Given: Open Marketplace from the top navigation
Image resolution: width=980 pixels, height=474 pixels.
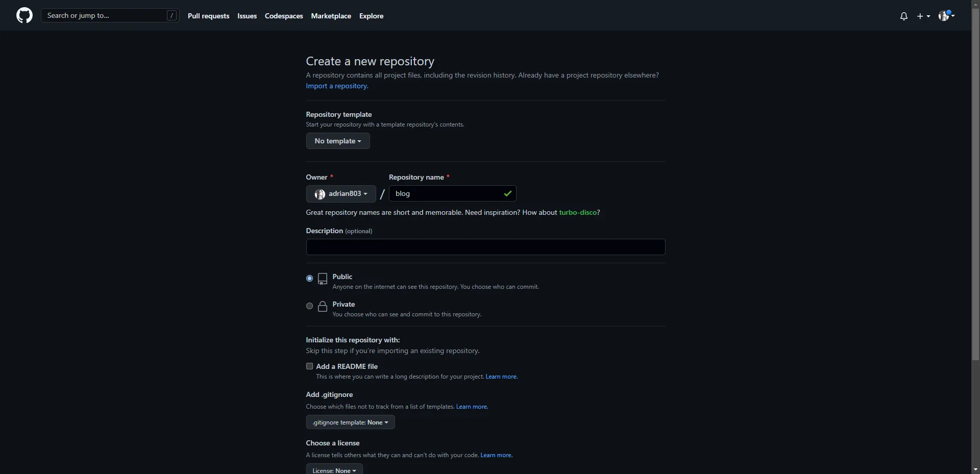Looking at the screenshot, I should (331, 16).
